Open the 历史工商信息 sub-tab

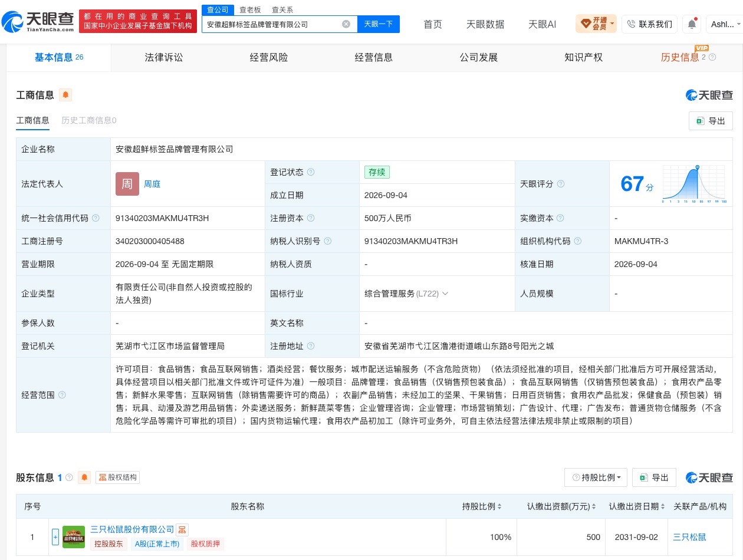coord(89,120)
